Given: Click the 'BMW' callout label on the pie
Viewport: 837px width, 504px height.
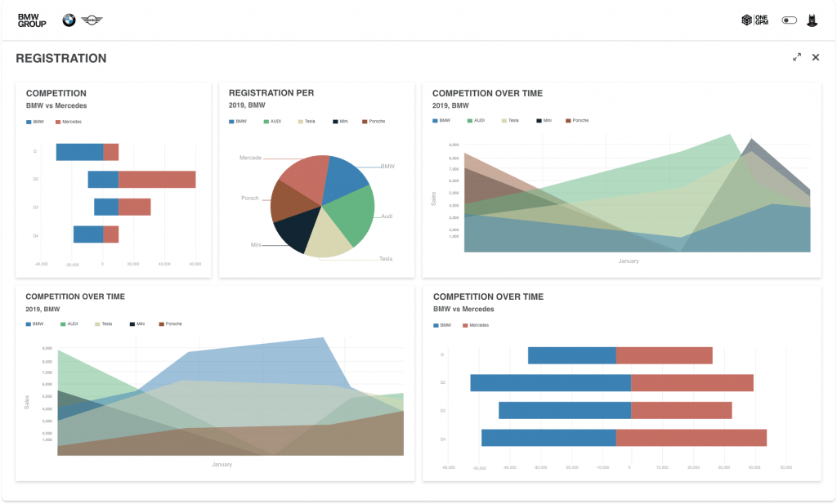Looking at the screenshot, I should 387,167.
